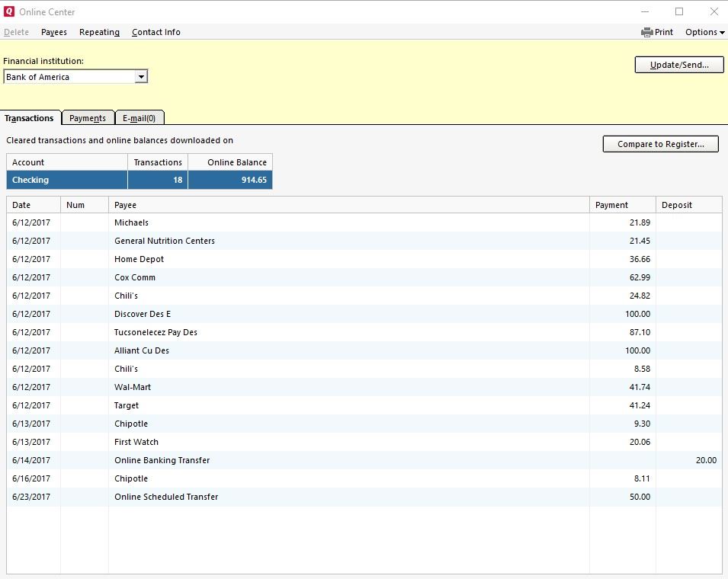Switch to the Payments tab

[x=88, y=118]
